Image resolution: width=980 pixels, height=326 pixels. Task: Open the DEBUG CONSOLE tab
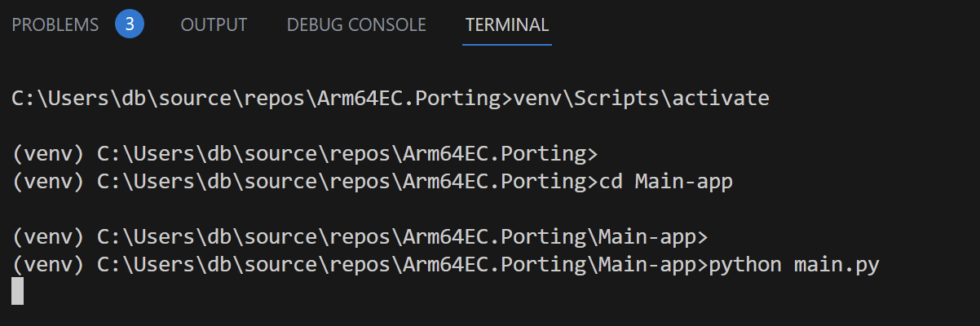356,25
